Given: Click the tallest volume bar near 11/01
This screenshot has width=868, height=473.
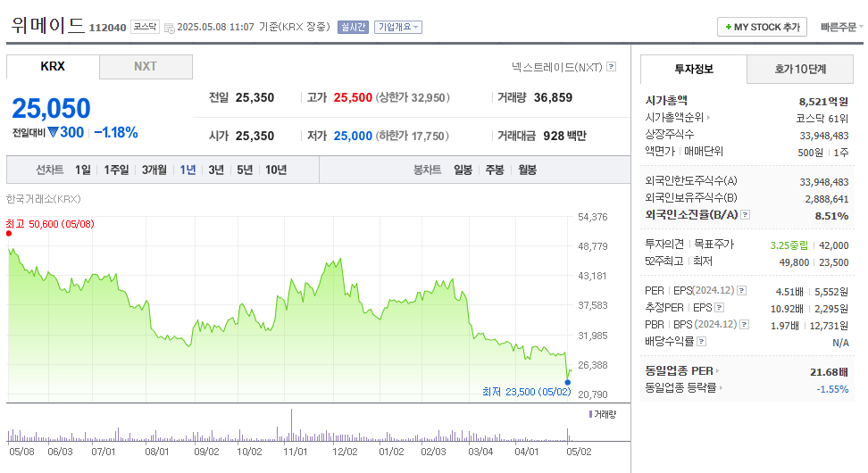Looking at the screenshot, I should [x=292, y=425].
